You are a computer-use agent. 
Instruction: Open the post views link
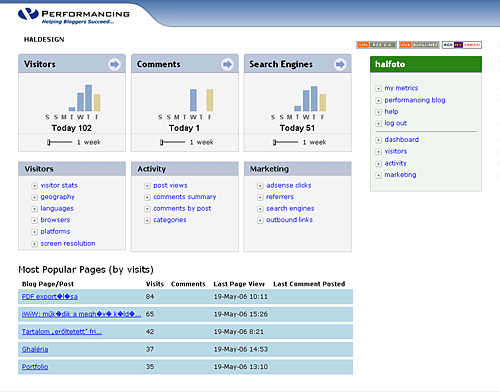(x=170, y=185)
